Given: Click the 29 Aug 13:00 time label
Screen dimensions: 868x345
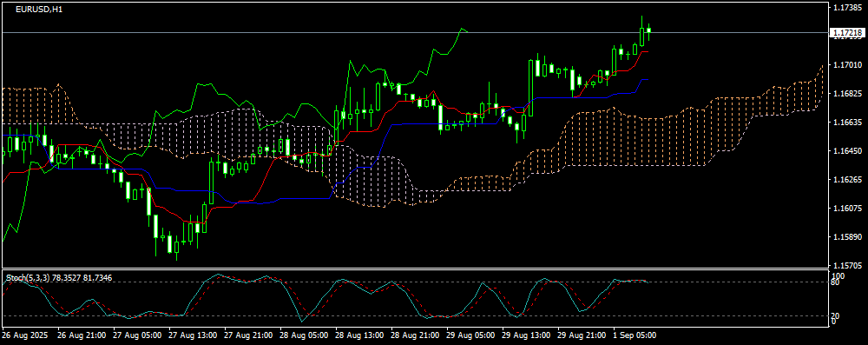Looking at the screenshot, I should (527, 335).
